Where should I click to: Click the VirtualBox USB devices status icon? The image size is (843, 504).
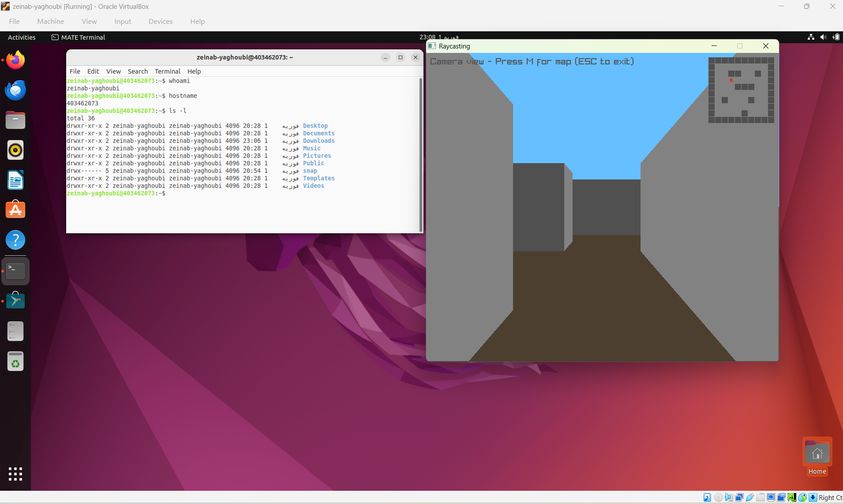coord(749,497)
